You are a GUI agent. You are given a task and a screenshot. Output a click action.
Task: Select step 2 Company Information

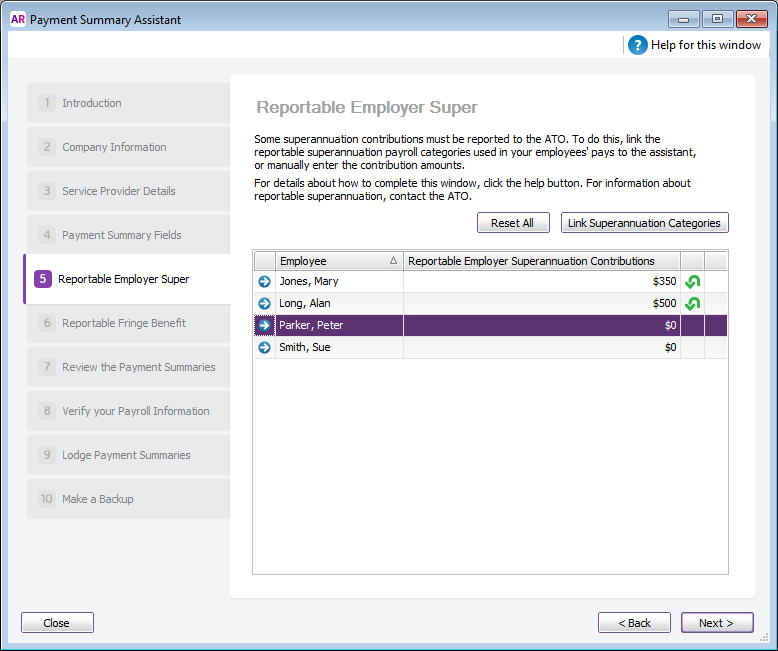click(128, 147)
